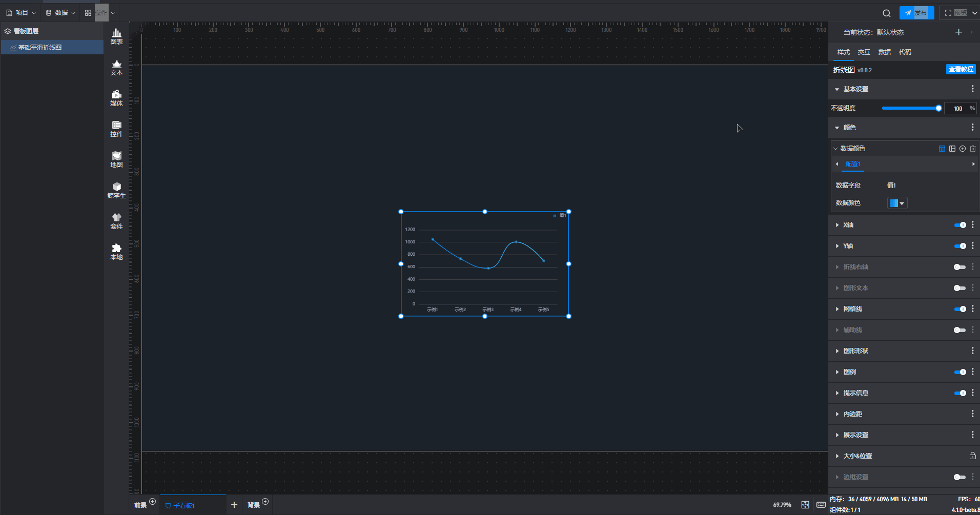Switch to the 代码 code tab
The width and height of the screenshot is (980, 515).
905,52
